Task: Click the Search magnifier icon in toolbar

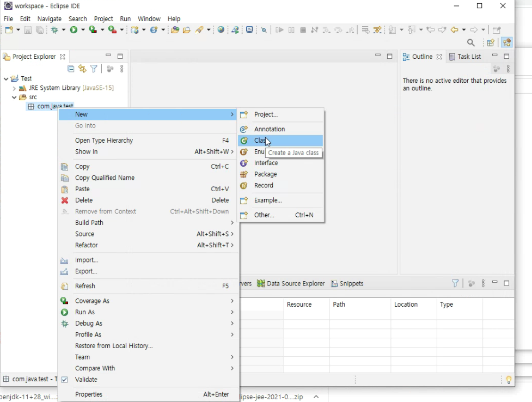Action: click(470, 42)
